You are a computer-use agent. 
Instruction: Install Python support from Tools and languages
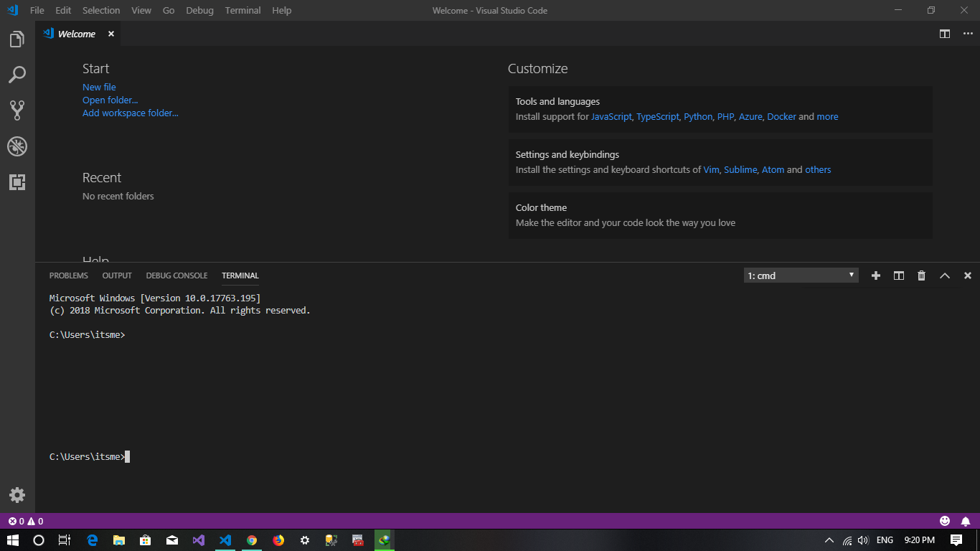[697, 116]
